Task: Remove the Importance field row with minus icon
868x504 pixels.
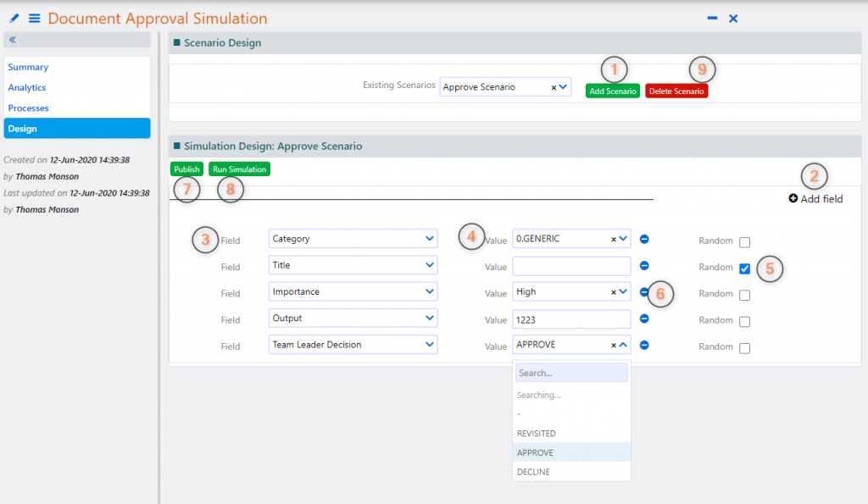Action: 644,292
